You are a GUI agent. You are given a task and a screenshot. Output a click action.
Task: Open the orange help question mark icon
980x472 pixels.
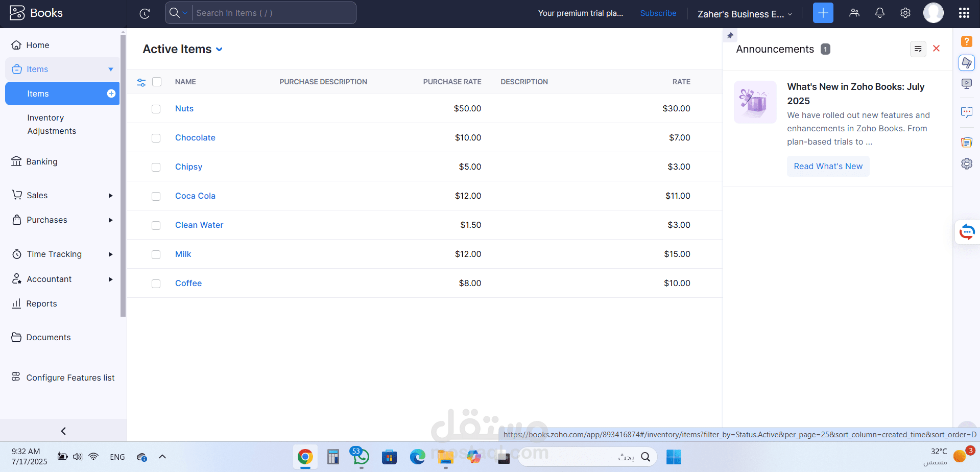(967, 41)
